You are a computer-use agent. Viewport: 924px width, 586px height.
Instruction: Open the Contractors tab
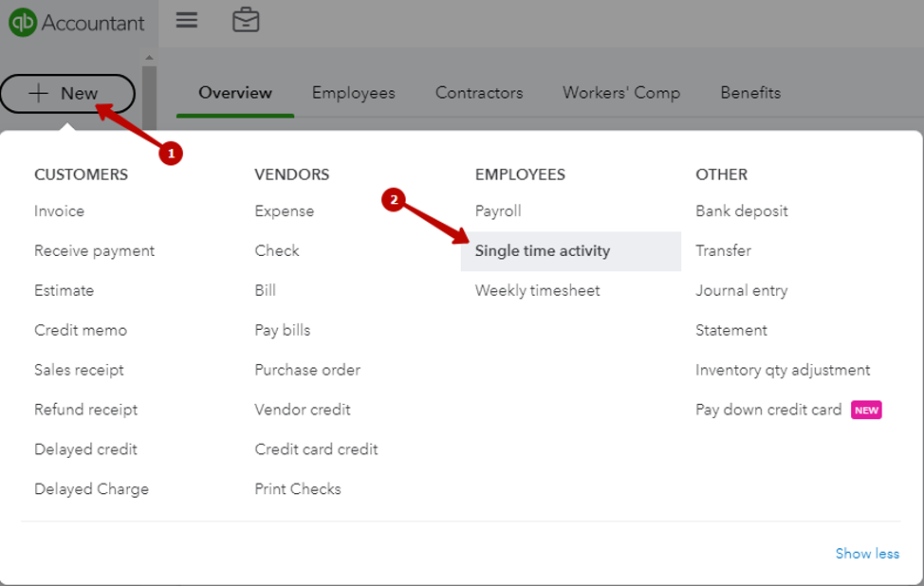click(x=479, y=93)
